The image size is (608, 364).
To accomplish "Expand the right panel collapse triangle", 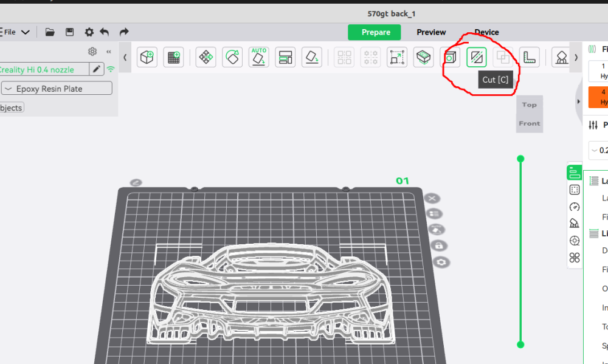I will [578, 101].
